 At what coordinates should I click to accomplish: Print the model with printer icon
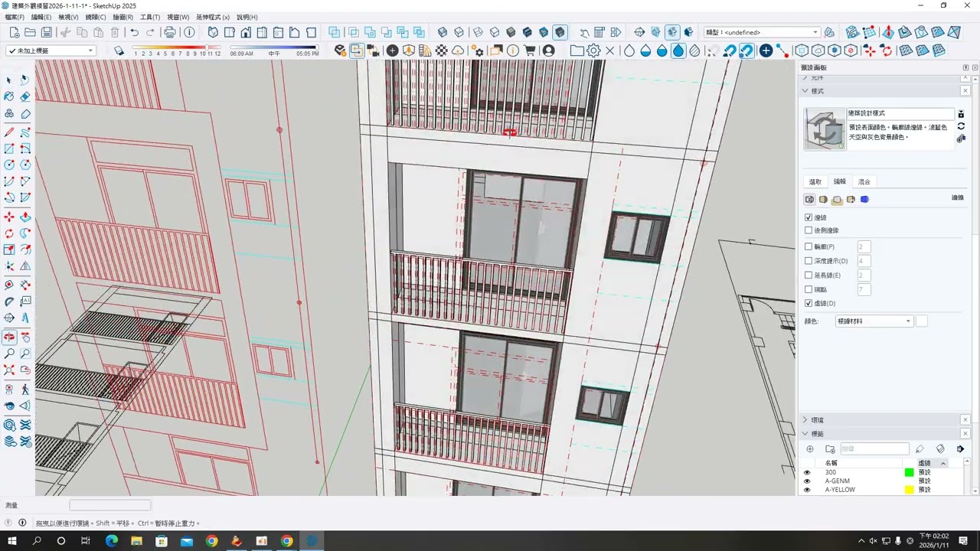pos(170,32)
